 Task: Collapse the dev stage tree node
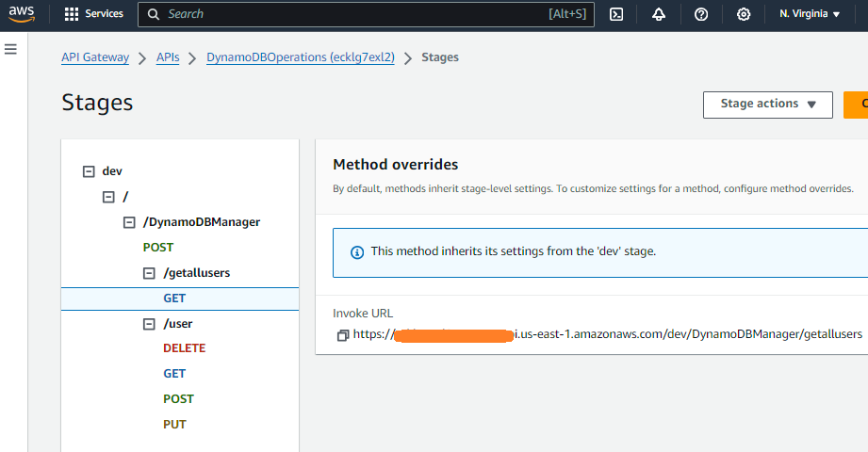click(x=89, y=171)
